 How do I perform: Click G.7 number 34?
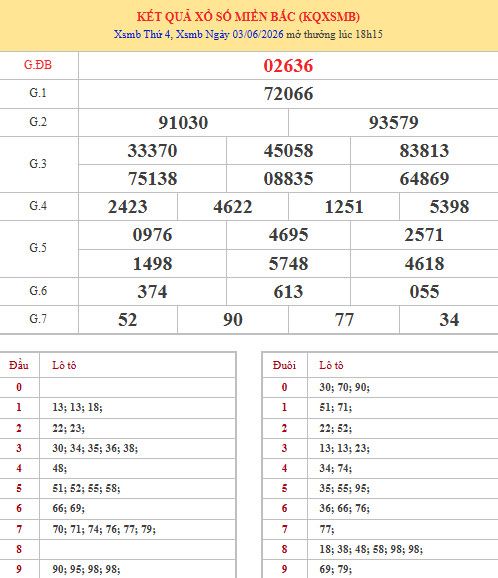click(449, 320)
